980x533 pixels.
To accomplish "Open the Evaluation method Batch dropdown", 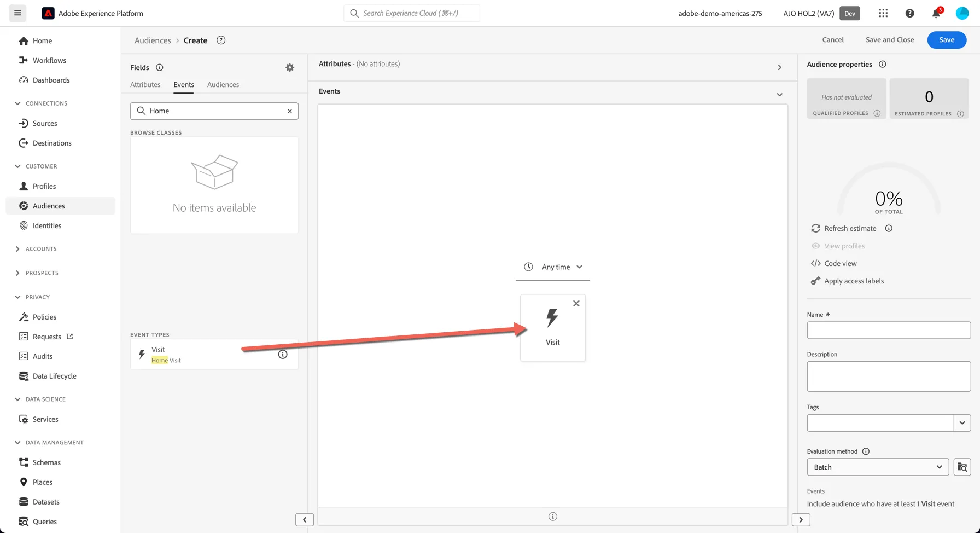I will coord(878,467).
